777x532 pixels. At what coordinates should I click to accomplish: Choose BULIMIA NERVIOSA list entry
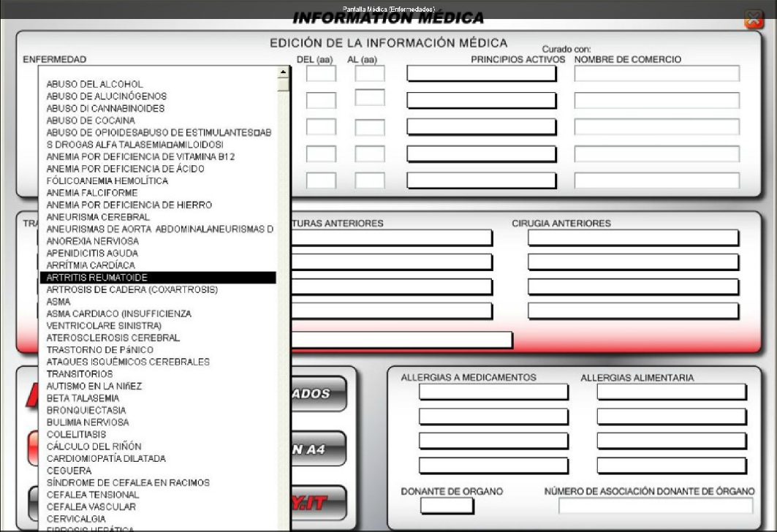[x=87, y=422]
